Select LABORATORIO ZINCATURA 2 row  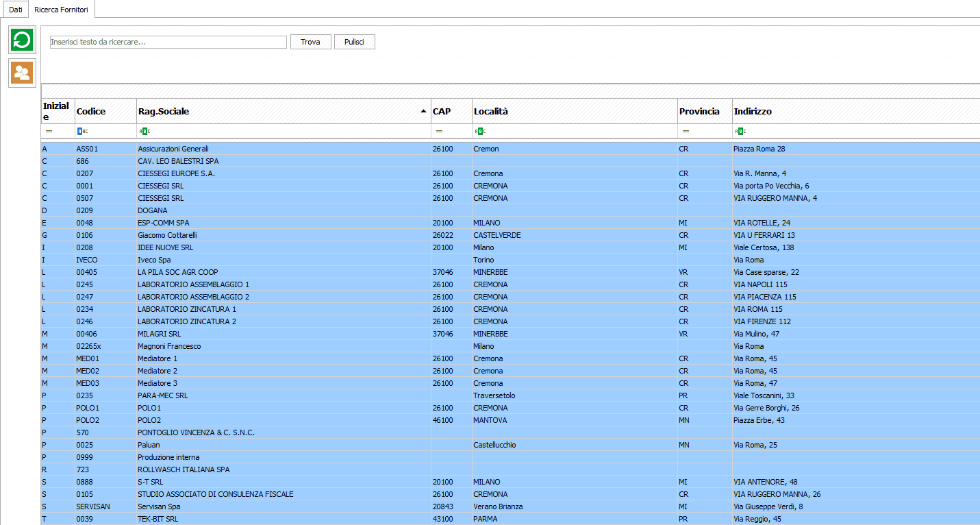click(510, 321)
